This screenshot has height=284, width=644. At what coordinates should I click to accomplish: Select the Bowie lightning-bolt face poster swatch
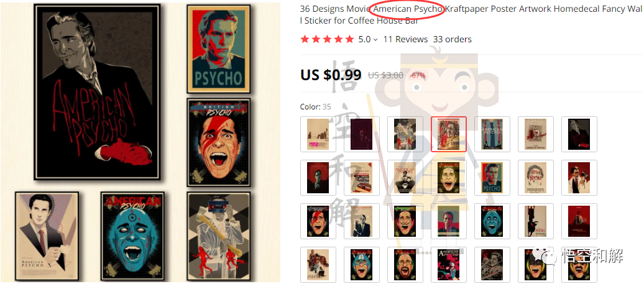tap(318, 221)
